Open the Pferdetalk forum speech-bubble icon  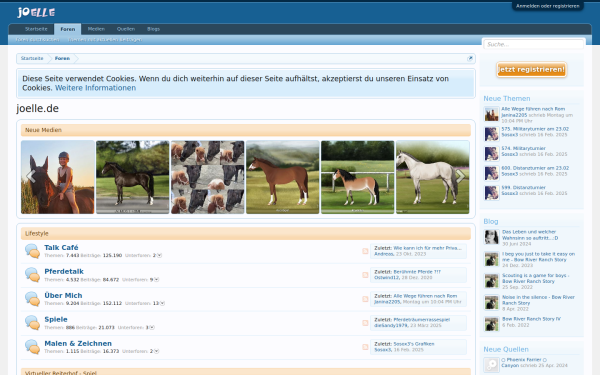tap(32, 275)
